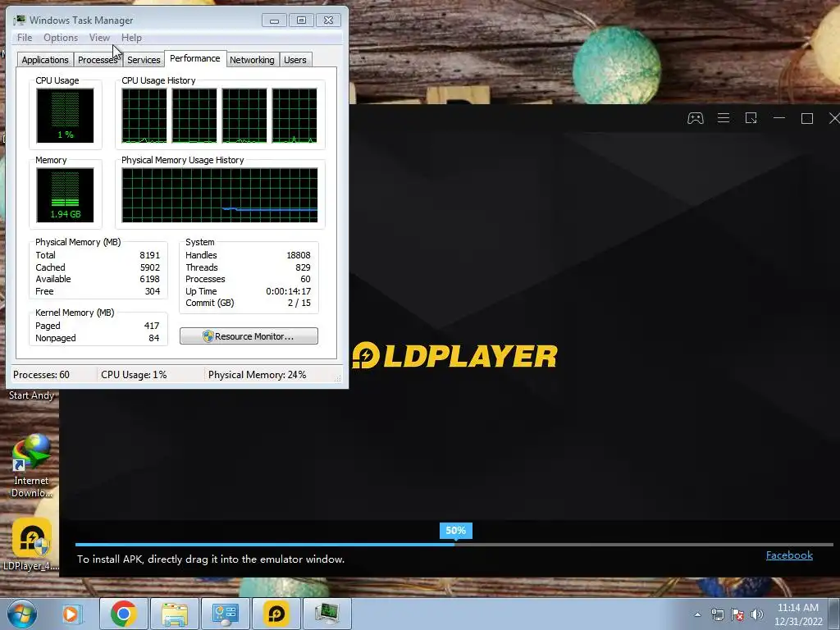Switch to the Users tab
This screenshot has width=840, height=630.
click(x=295, y=60)
